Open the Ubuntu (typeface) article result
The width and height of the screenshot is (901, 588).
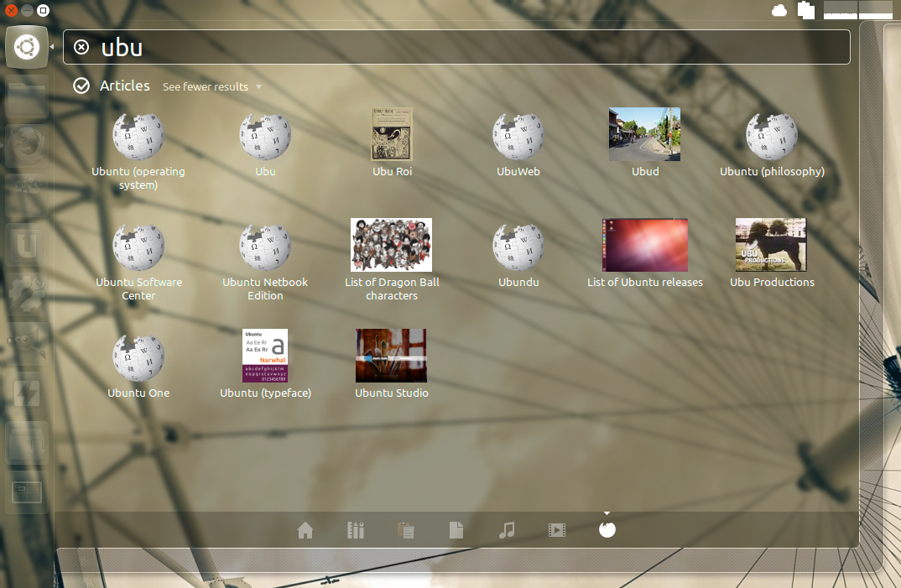pos(265,364)
